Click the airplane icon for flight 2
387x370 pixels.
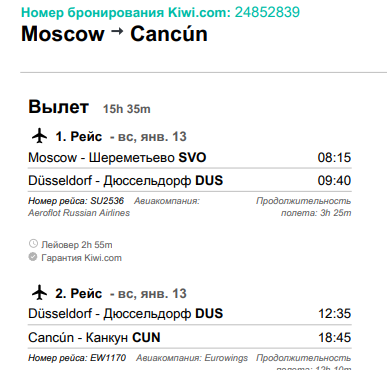pyautogui.click(x=39, y=293)
